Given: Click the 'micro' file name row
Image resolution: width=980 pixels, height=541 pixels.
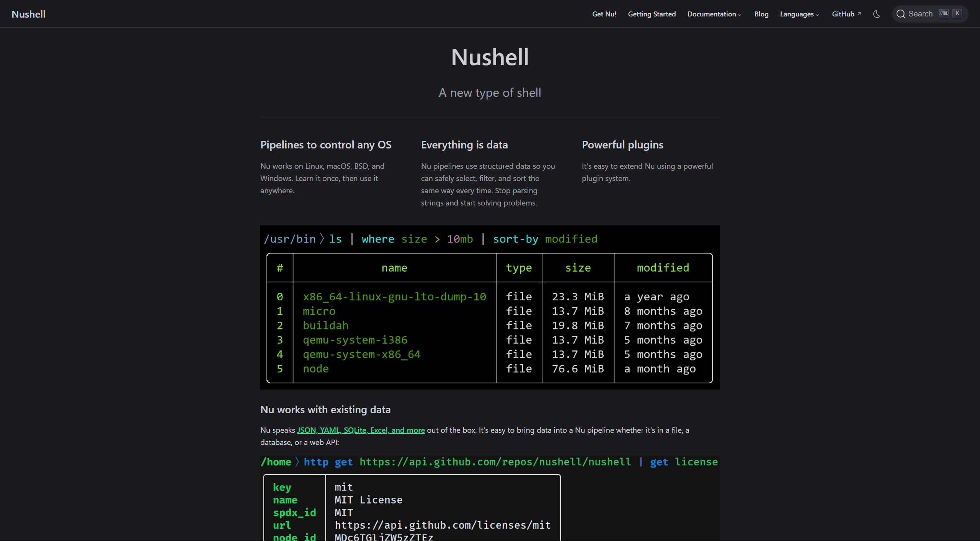Looking at the screenshot, I should pos(319,311).
